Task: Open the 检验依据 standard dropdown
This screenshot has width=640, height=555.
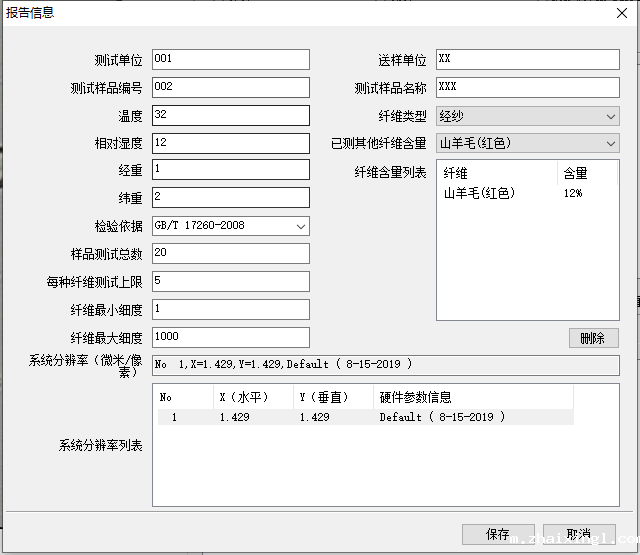Action: coord(230,226)
